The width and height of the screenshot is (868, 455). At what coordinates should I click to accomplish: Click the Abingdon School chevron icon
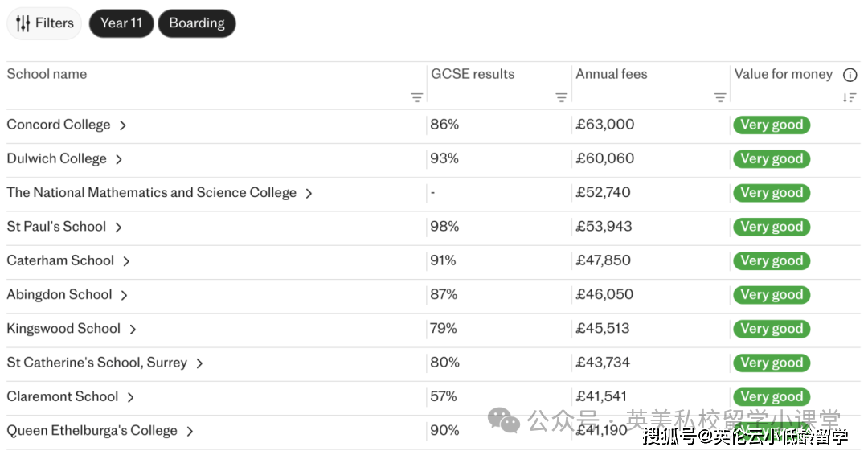(x=125, y=295)
